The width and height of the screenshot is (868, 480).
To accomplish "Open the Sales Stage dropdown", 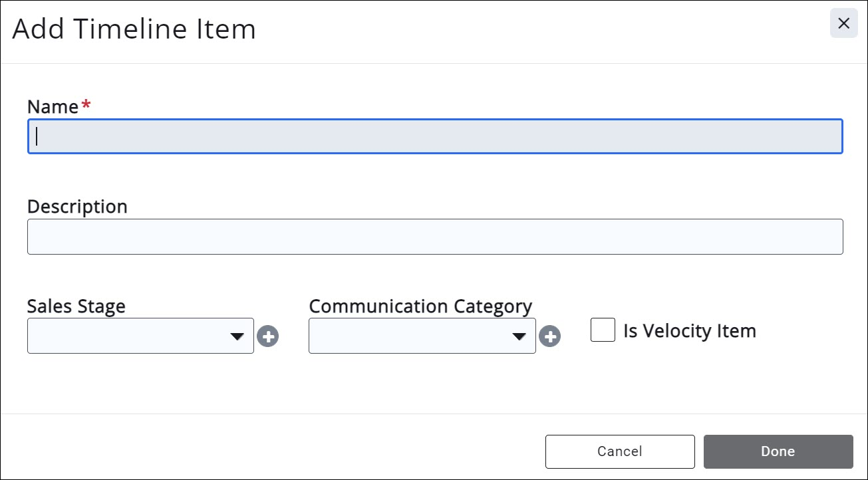I will [x=140, y=336].
